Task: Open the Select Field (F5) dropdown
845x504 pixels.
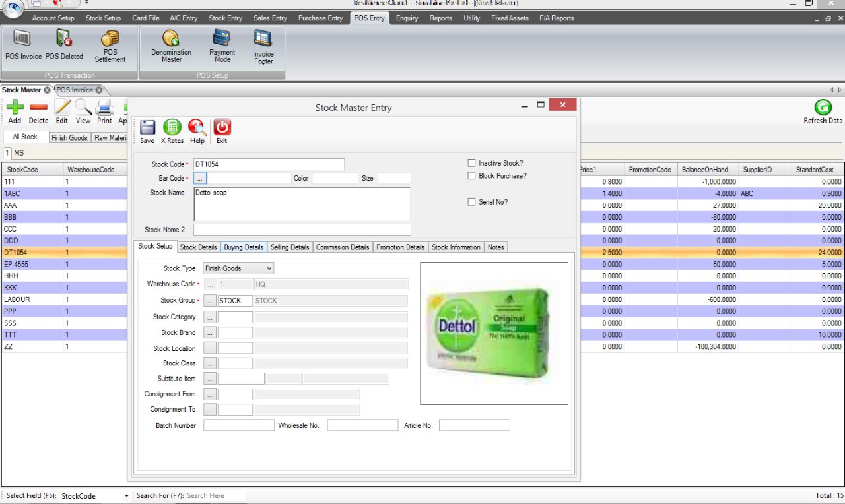Action: click(127, 495)
